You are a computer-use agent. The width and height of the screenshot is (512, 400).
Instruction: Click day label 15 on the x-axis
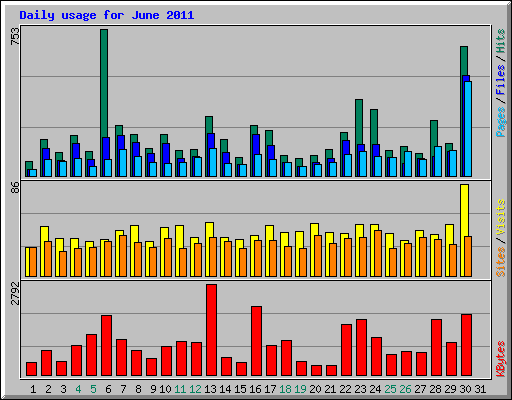pos(240,389)
